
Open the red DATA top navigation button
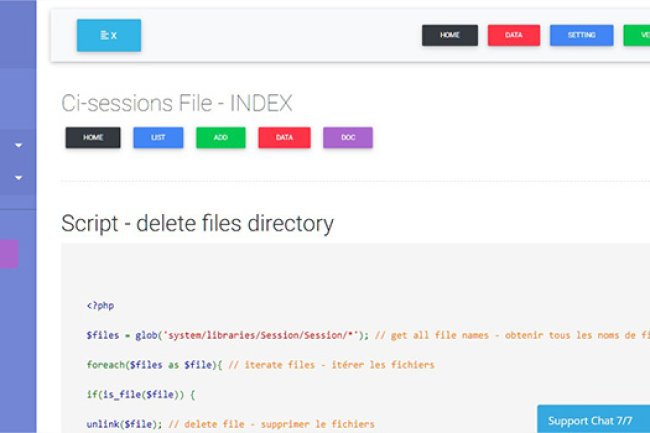pos(513,35)
